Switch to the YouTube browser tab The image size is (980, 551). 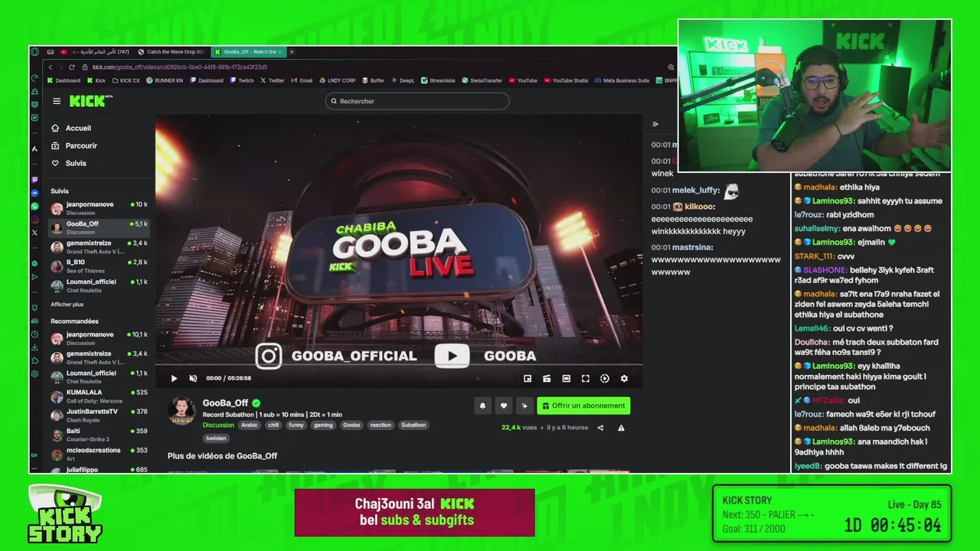(x=94, y=52)
